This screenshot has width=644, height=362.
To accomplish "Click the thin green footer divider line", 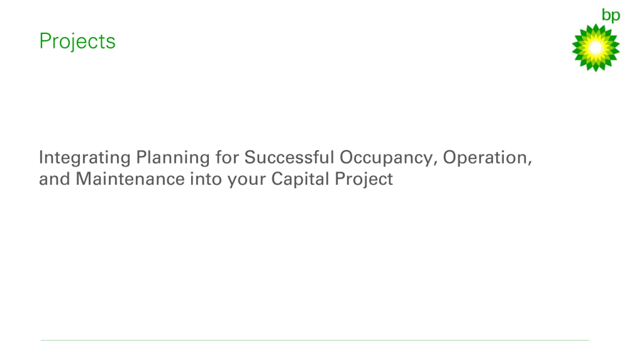I will tap(315, 340).
